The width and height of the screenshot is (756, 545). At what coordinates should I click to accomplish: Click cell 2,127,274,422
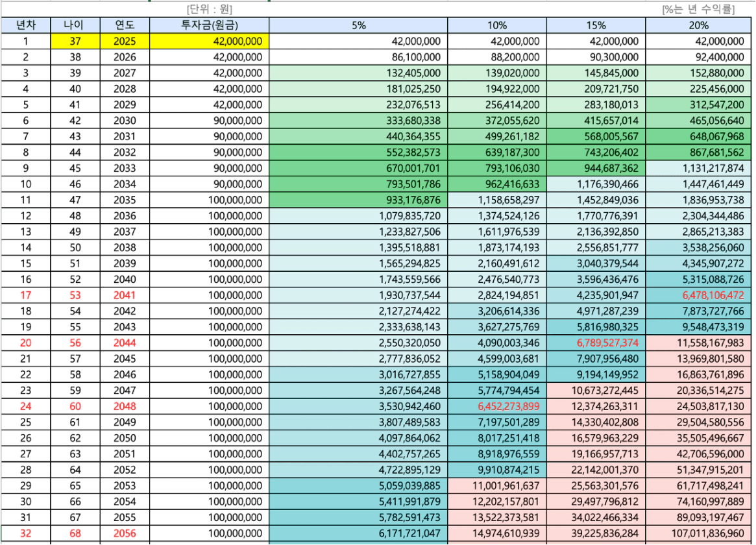(358, 312)
